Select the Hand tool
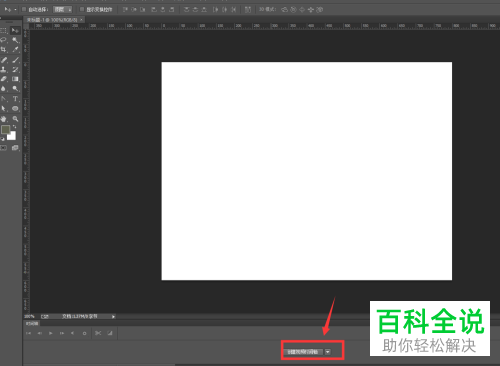The image size is (500, 366). click(4, 119)
